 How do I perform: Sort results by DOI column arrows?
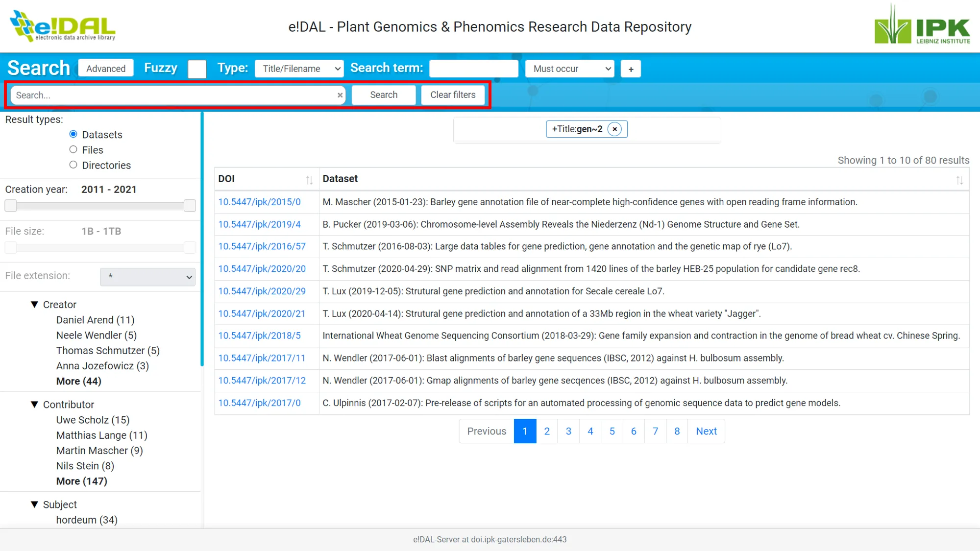(x=309, y=180)
